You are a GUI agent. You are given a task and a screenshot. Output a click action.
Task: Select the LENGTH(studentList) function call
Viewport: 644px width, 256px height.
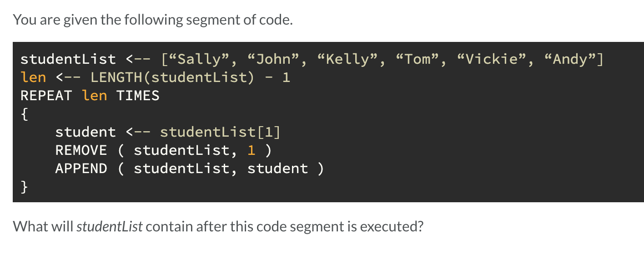click(x=172, y=77)
